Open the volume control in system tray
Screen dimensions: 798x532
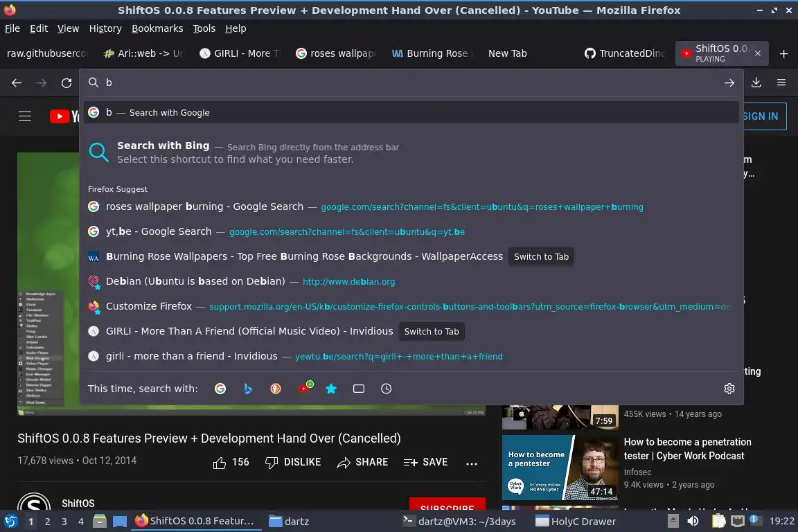click(x=693, y=522)
